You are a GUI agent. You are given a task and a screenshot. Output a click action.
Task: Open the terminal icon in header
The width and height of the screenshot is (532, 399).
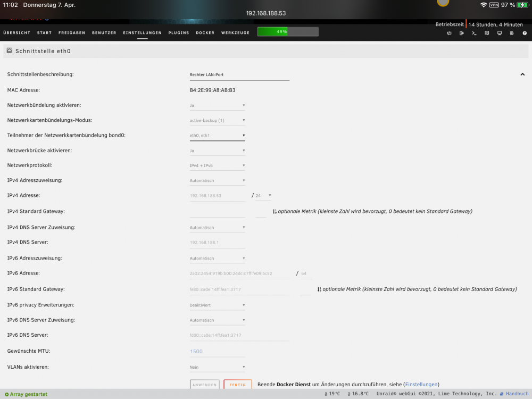475,33
